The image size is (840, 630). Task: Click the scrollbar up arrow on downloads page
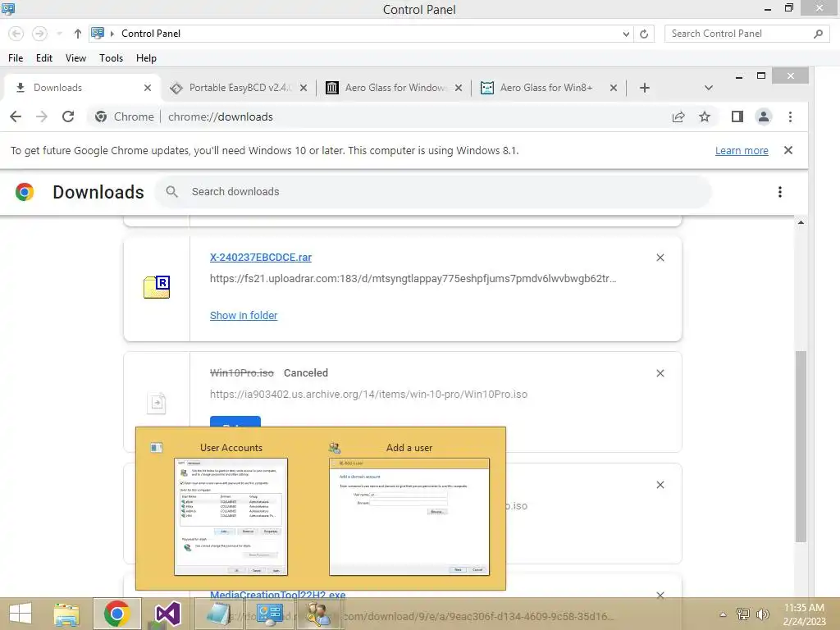[801, 222]
